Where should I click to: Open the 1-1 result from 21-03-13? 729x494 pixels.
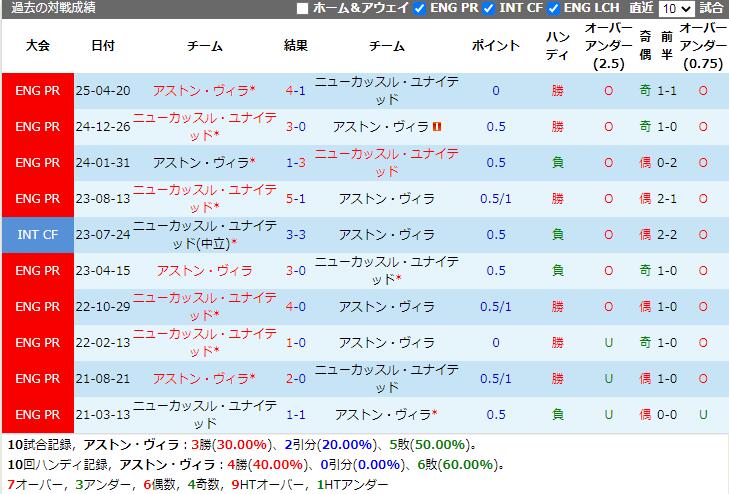(296, 415)
